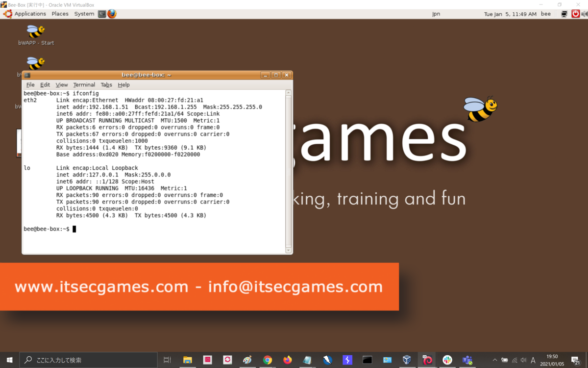This screenshot has width=588, height=368.
Task: Click the terminal title bar 'bee@bee-box: ~'
Action: [x=146, y=75]
